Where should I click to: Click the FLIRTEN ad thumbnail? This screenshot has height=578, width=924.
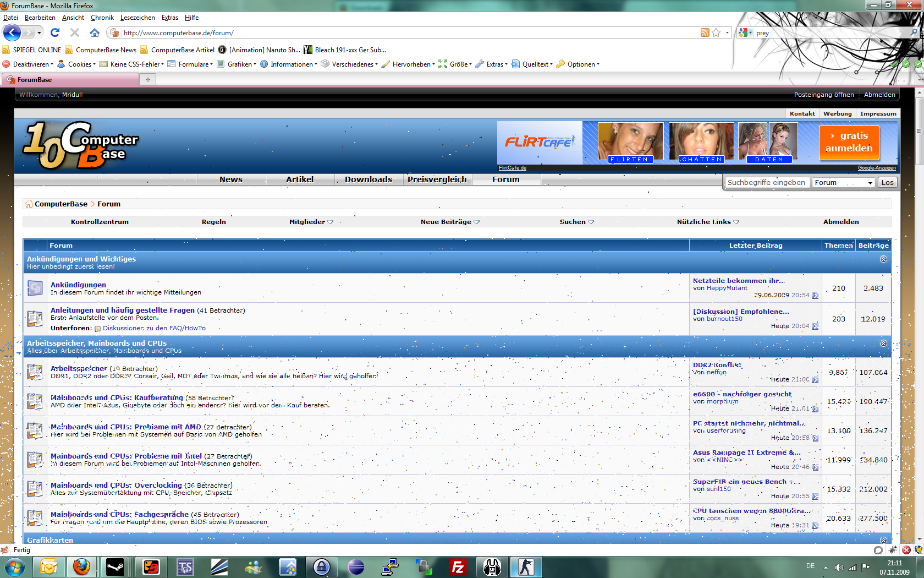[x=630, y=143]
